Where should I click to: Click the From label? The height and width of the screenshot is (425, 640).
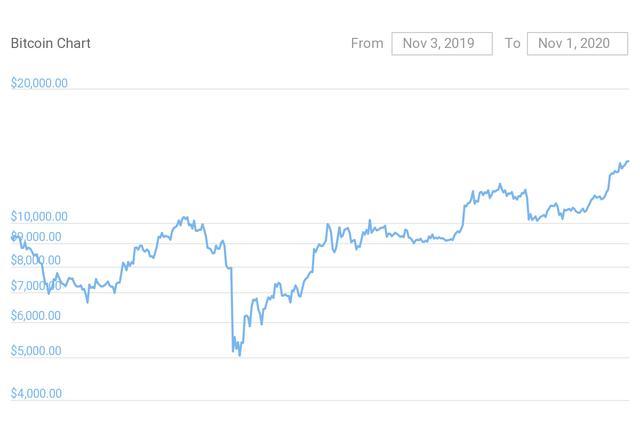(367, 43)
